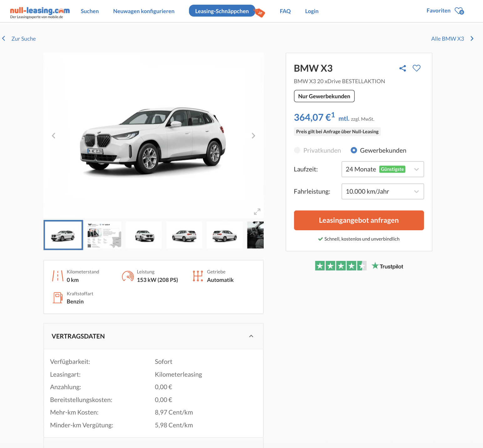Show next car photo with right arrow
Screen dimensions: 483x448
253,136
